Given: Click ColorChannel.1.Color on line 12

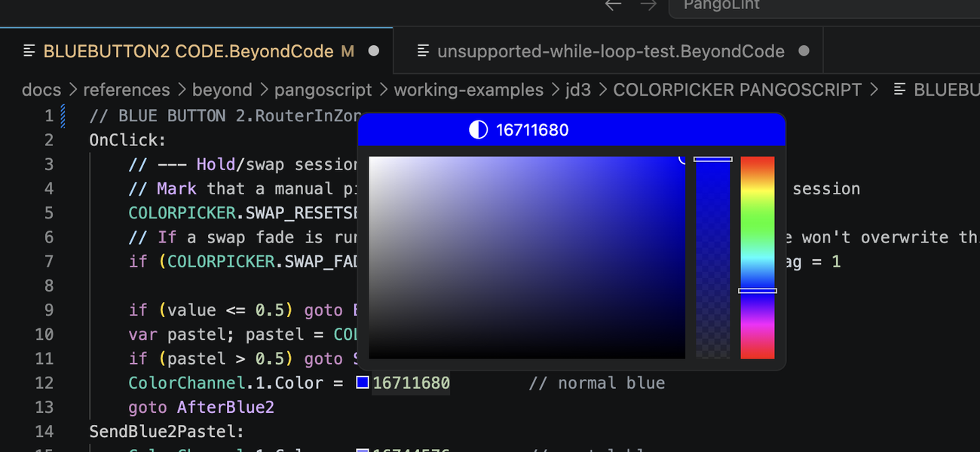Looking at the screenshot, I should (225, 383).
